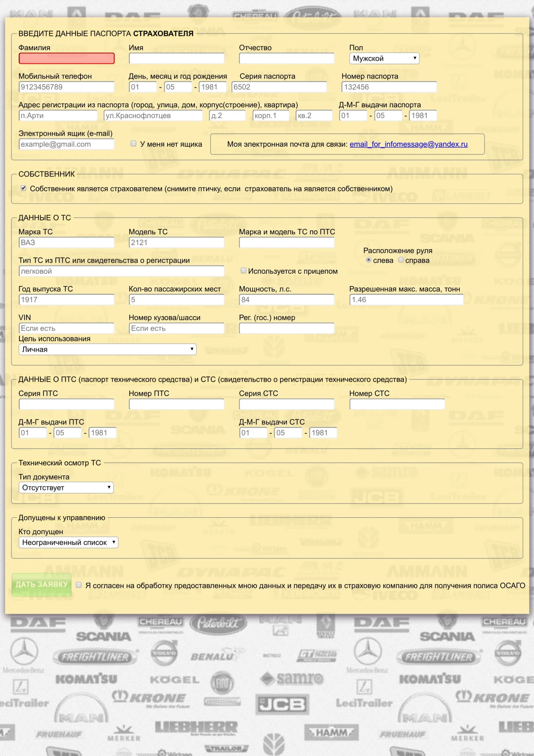
Task: Click the birth date month field
Action: [x=178, y=87]
